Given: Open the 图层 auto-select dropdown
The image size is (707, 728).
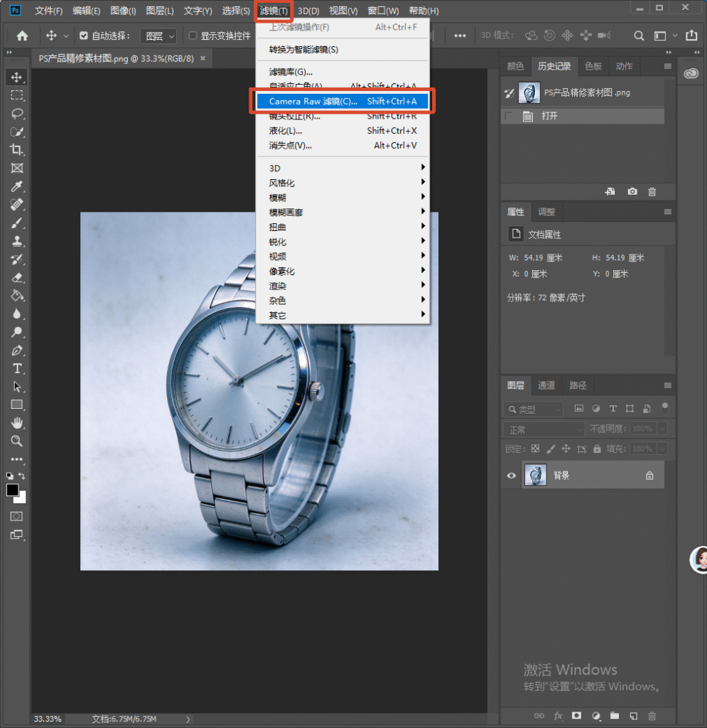Looking at the screenshot, I should (x=158, y=36).
